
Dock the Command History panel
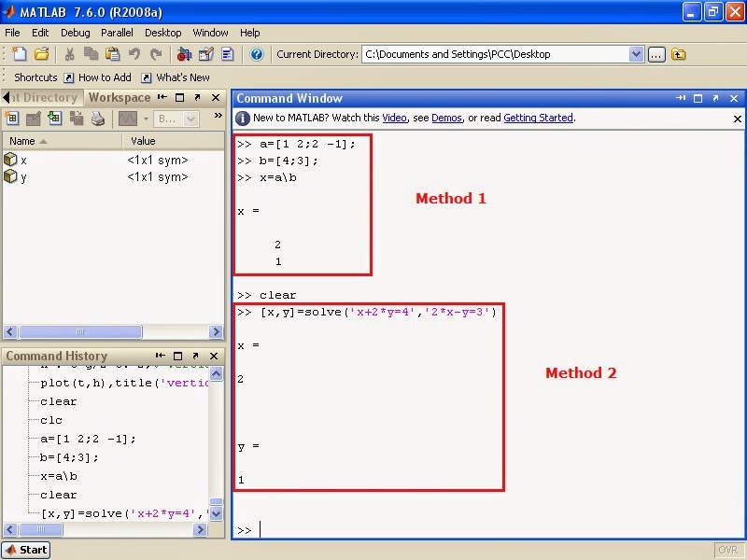[161, 356]
